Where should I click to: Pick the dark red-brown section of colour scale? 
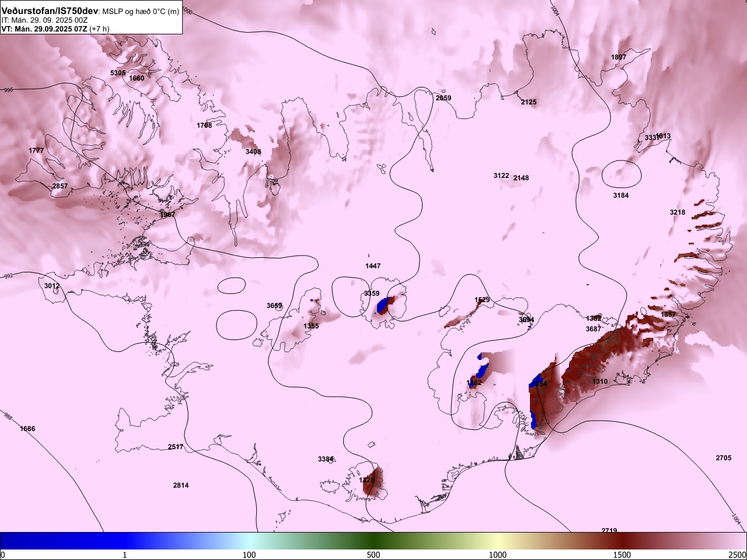[622, 541]
